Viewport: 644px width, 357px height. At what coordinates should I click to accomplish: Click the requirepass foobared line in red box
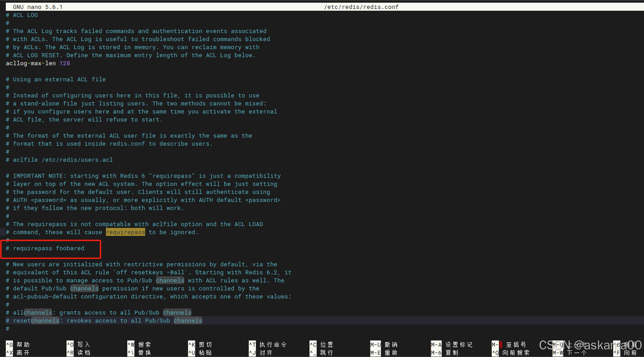[45, 248]
